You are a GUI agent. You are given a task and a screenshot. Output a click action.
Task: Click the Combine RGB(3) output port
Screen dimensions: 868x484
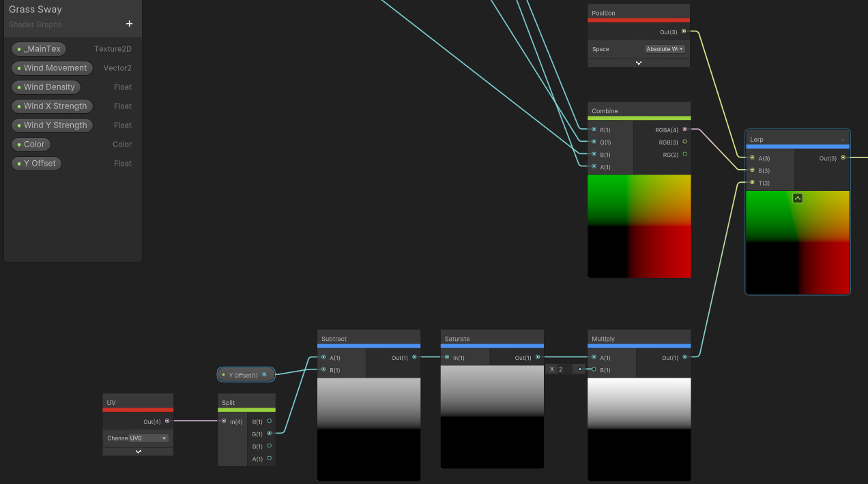684,142
